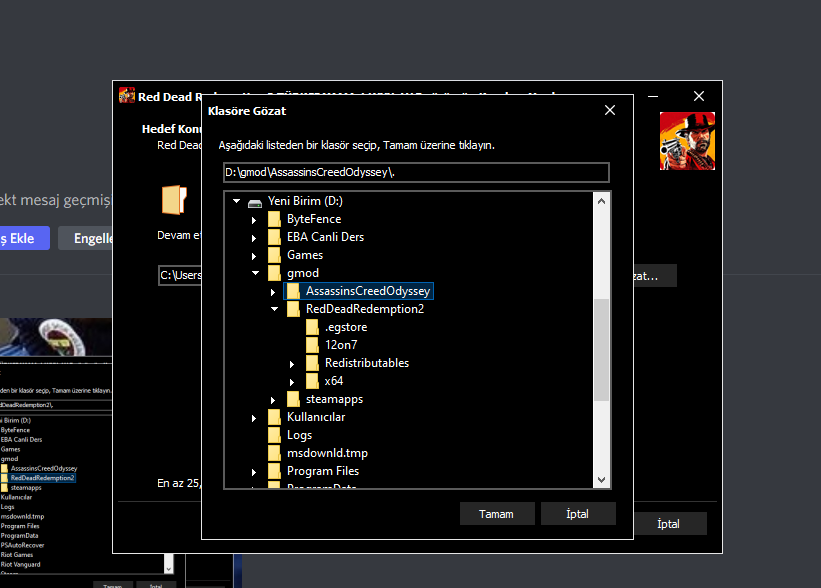Expand the AssassinsCreedOdyssey folder arrow
The image size is (821, 588).
click(x=273, y=292)
